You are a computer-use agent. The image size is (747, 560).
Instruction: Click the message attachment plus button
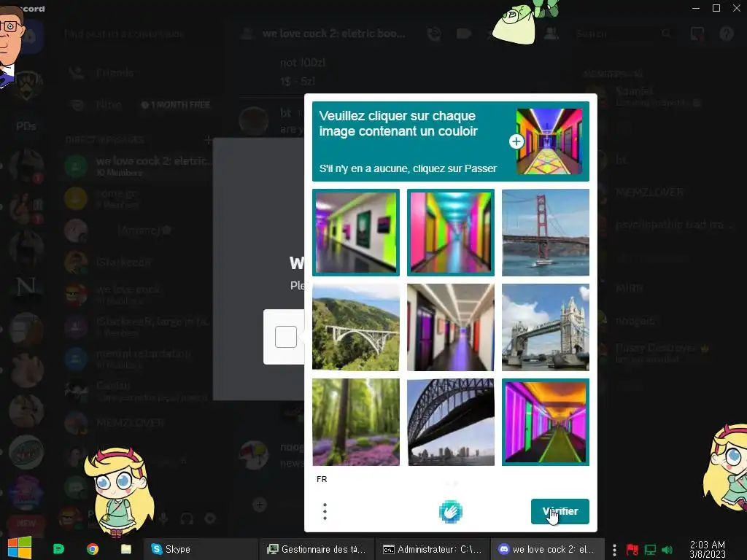(260, 505)
